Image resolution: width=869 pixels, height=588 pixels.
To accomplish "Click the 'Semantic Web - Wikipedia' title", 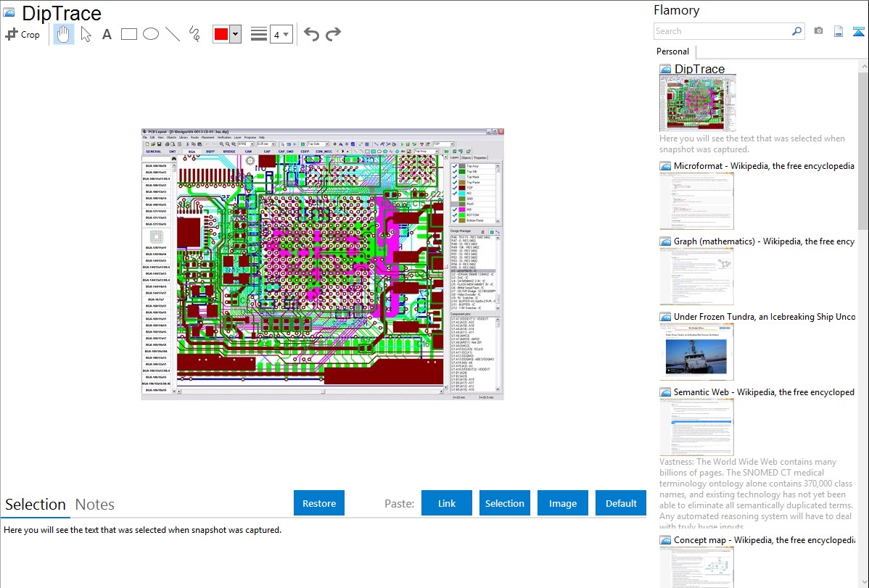I will pyautogui.click(x=764, y=392).
